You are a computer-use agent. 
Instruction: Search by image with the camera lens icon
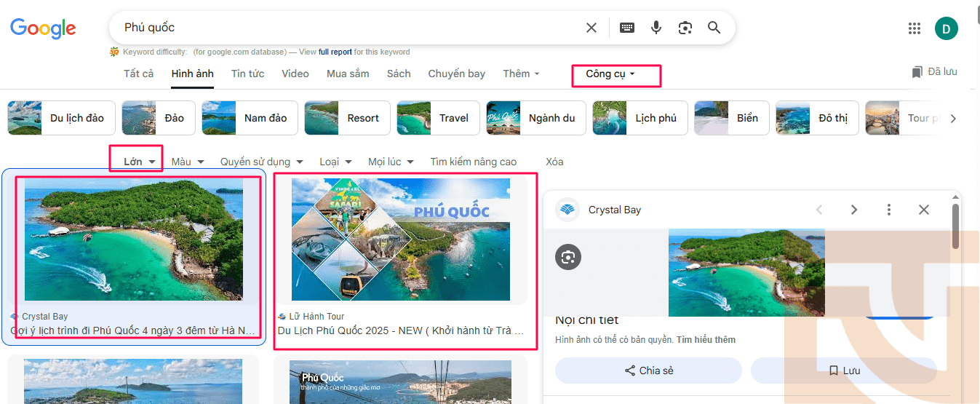685,28
